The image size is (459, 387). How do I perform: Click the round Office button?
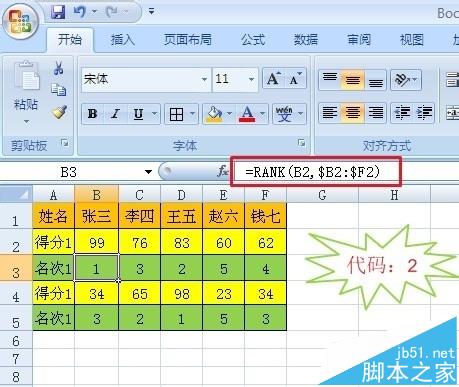coord(21,22)
